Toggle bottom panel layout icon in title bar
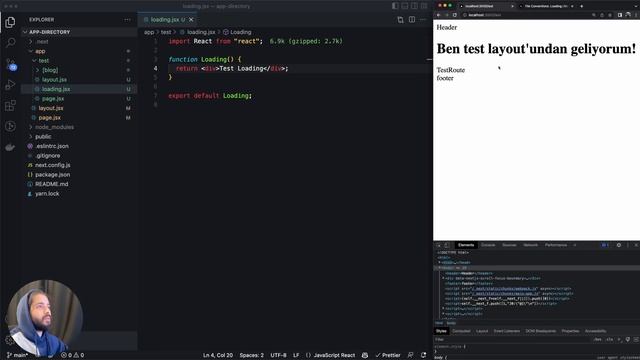 point(404,6)
